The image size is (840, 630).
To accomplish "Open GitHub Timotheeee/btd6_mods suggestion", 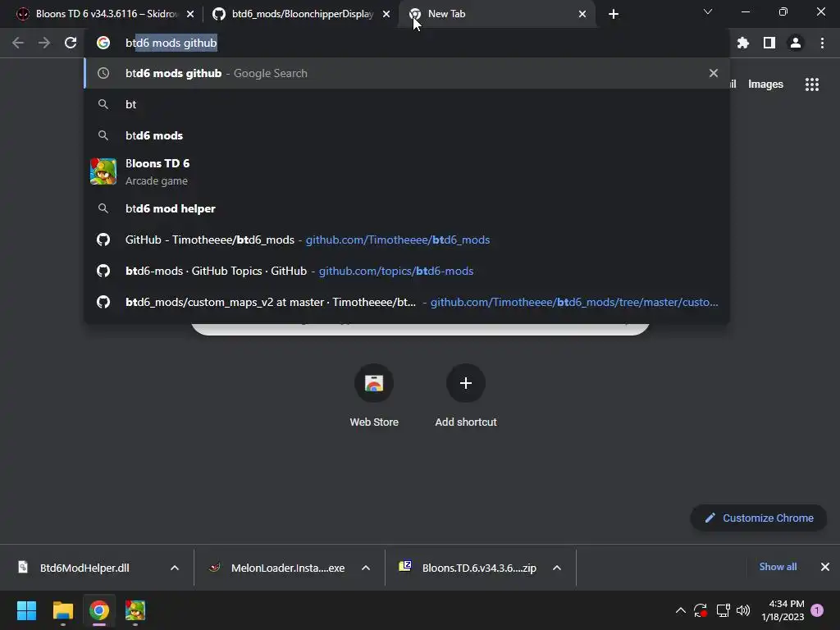I will pos(407,240).
